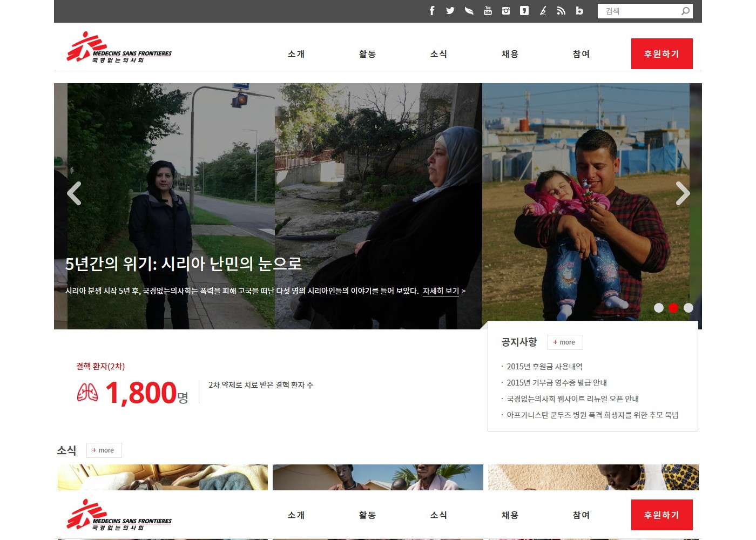The image size is (756, 540).
Task: Open the 활동 menu in top navigation
Action: [368, 54]
